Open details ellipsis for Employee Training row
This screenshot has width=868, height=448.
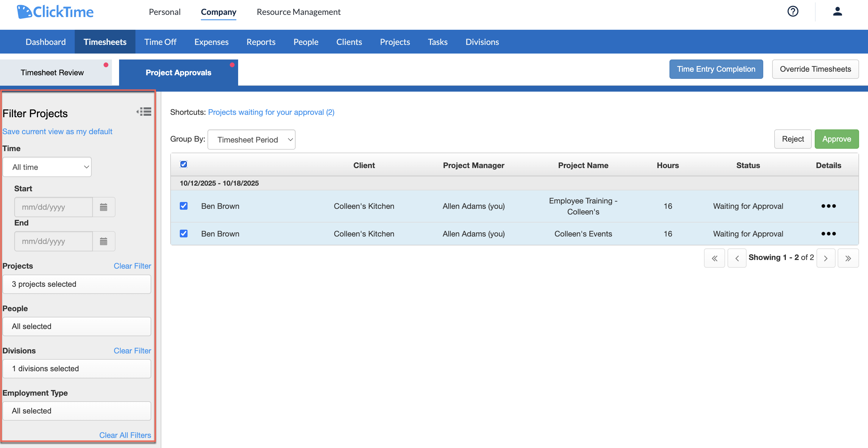tap(829, 206)
